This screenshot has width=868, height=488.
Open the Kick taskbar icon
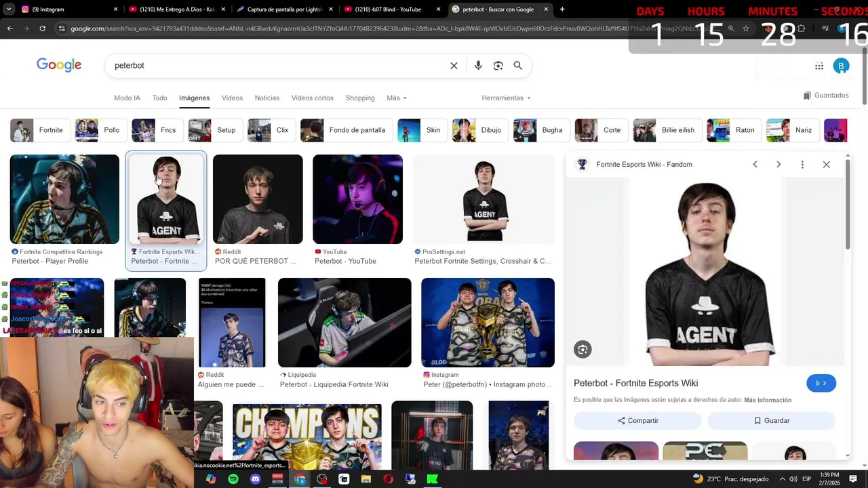[x=432, y=479]
